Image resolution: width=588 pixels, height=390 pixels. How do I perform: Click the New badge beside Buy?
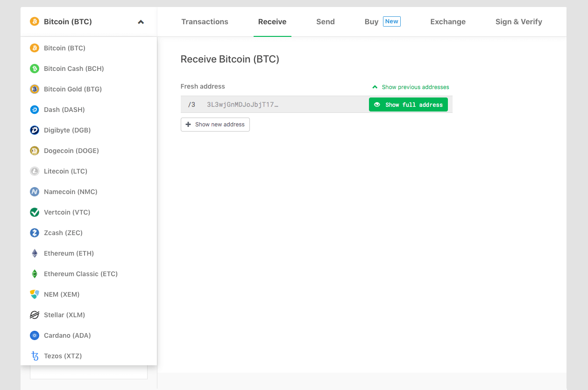[x=392, y=21]
